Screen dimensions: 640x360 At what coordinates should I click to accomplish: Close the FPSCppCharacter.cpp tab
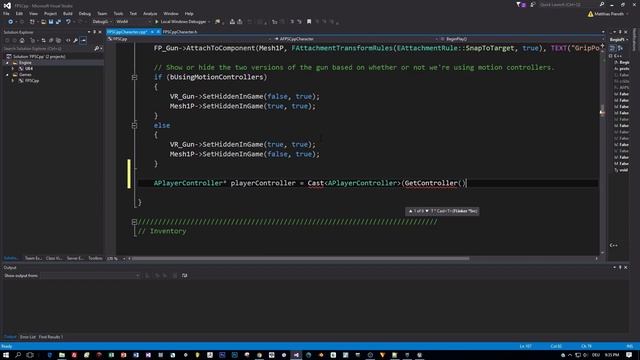[158, 32]
